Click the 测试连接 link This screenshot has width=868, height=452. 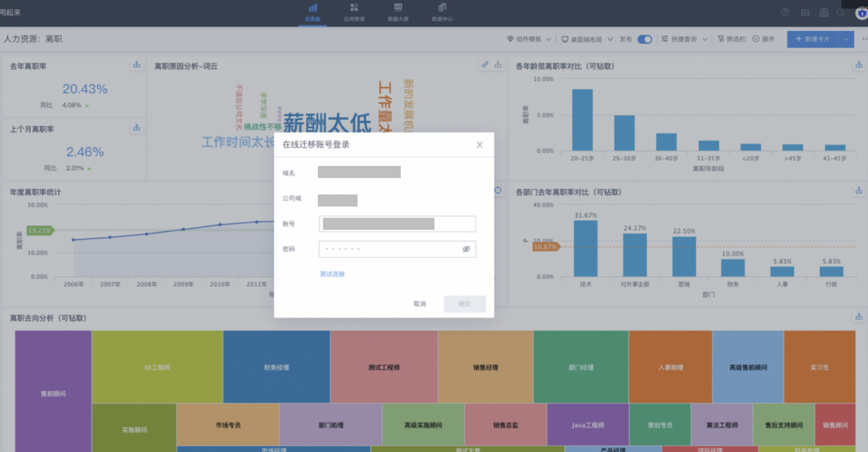click(332, 274)
